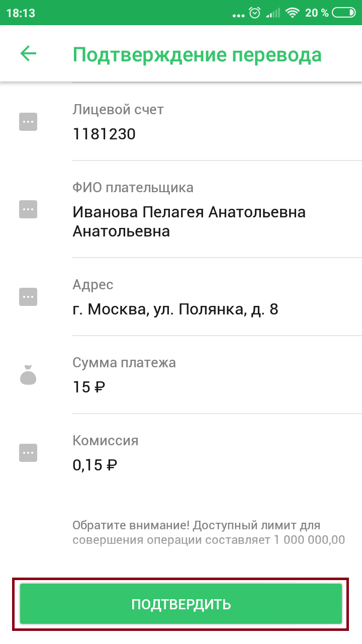Tap the payment amount 15 ₽
The image size is (362, 644).
tap(89, 387)
